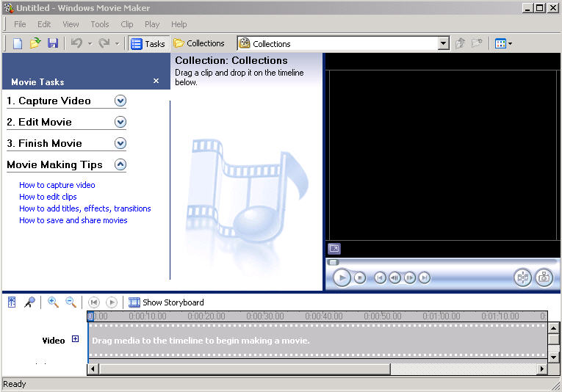The image size is (562, 392).
Task: Click the Play Timeline button
Action: pos(112,302)
